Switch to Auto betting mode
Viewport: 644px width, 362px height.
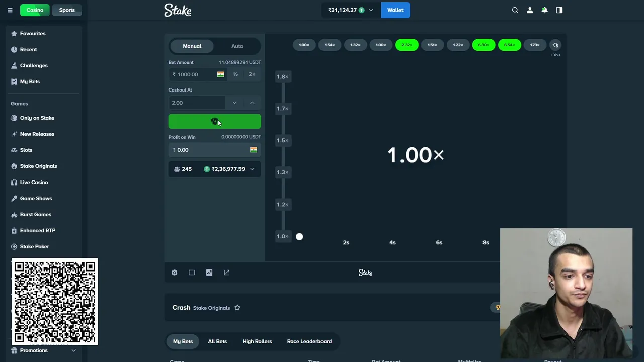coord(237,46)
